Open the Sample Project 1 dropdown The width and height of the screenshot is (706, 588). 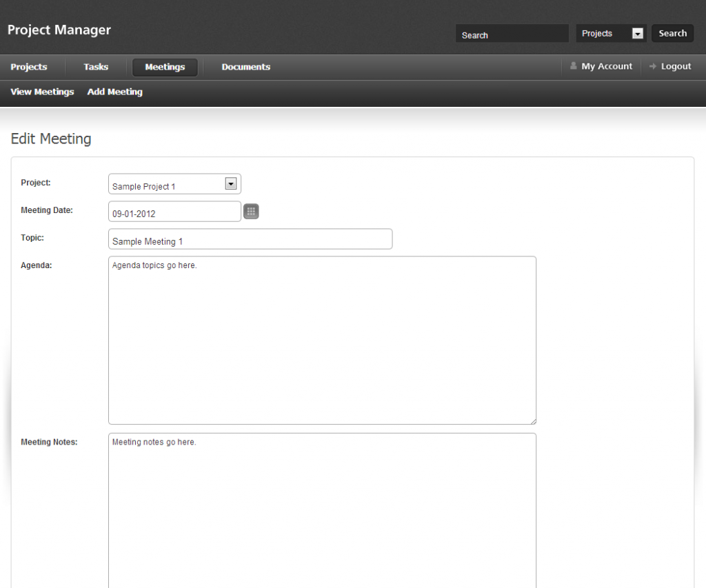point(174,184)
